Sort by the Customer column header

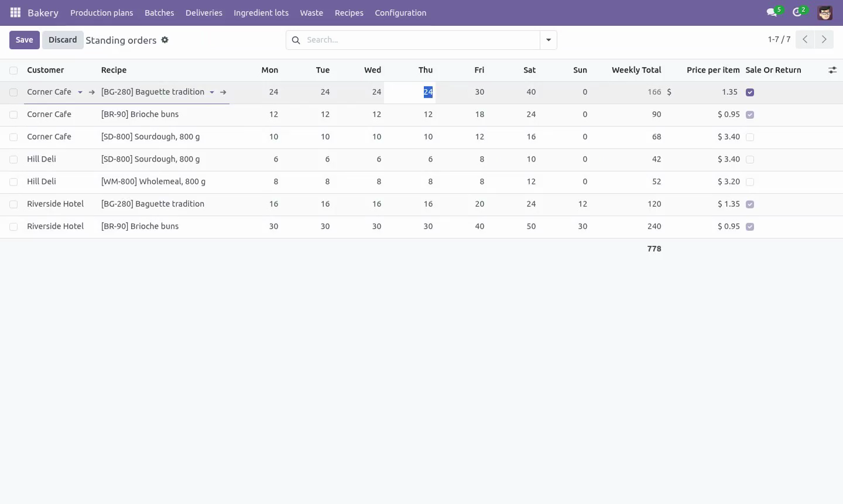46,70
